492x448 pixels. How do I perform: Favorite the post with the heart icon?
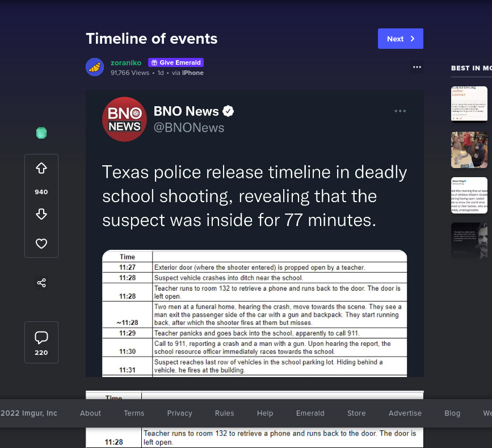41,244
